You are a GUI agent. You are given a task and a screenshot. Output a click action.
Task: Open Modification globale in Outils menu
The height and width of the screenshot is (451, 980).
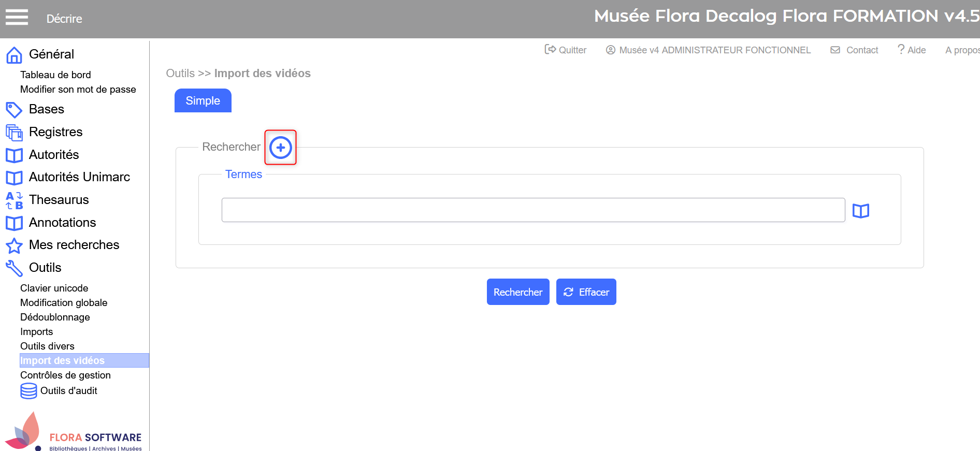pos(64,302)
